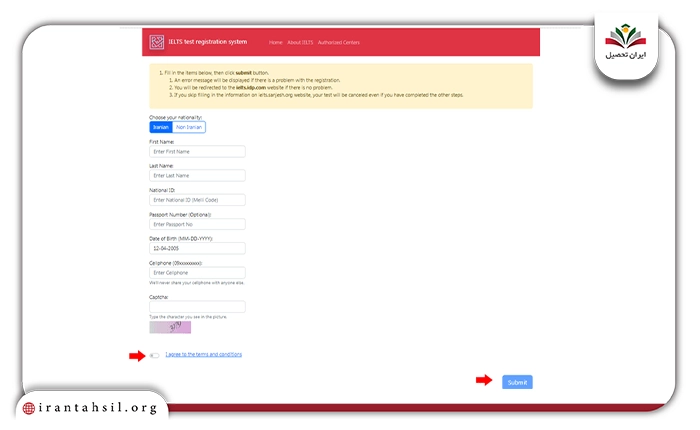Click the Captcha text input field
Screen dimensions: 700x430
point(197,306)
